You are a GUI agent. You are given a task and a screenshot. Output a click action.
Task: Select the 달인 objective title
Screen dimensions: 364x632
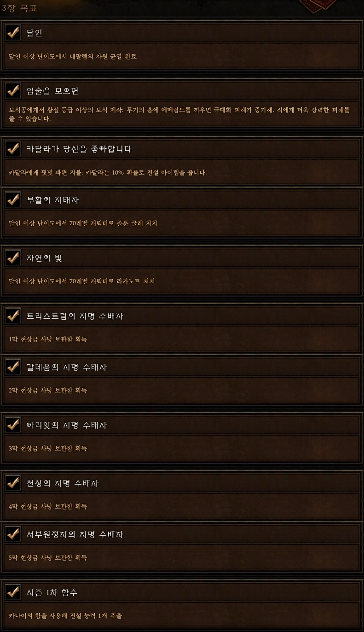(x=35, y=33)
